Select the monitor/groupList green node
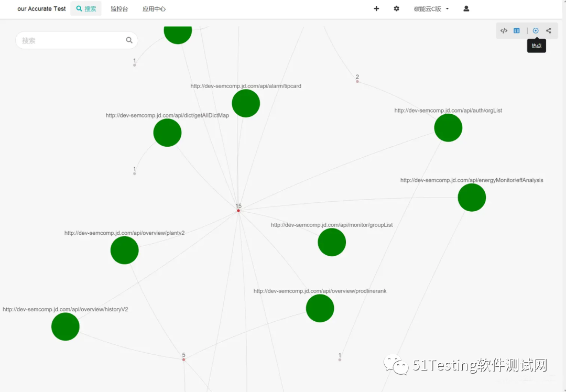 pos(332,242)
